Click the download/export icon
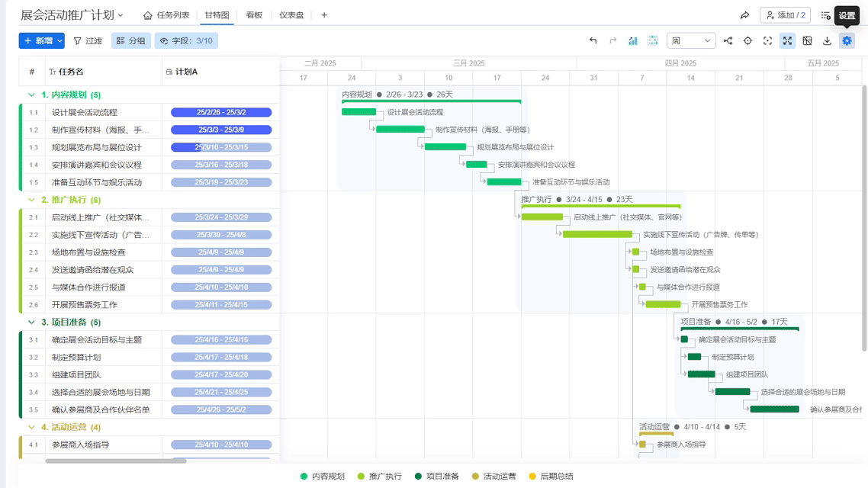This screenshot has height=488, width=868. (x=827, y=41)
